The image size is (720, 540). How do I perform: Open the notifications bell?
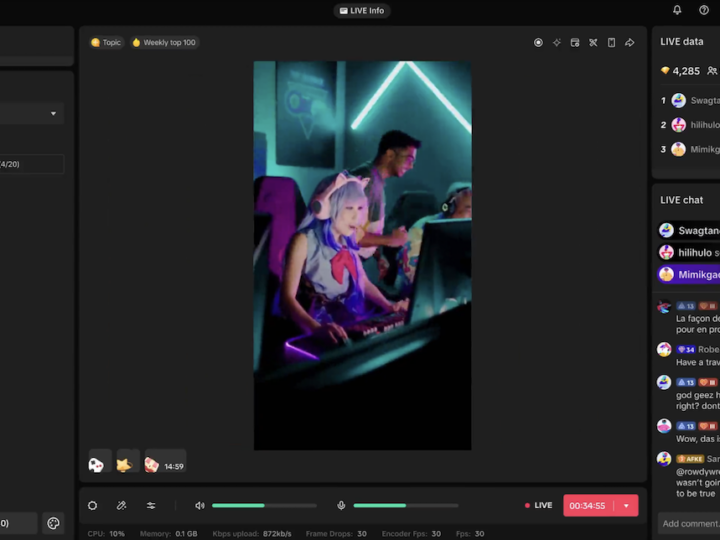677,10
